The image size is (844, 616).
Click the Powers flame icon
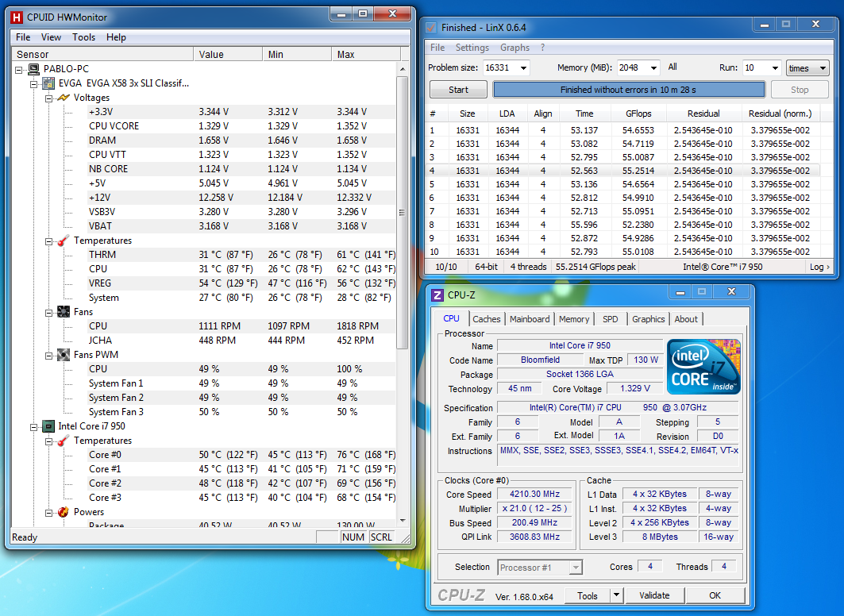coord(64,512)
